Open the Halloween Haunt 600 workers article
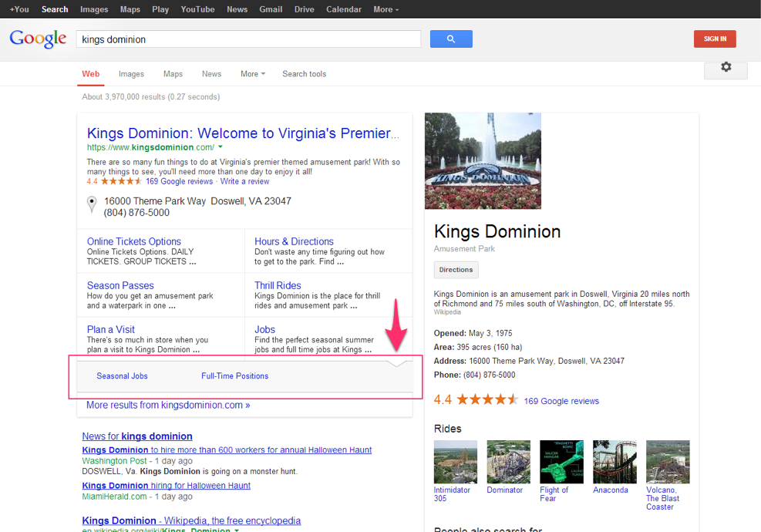761x532 pixels. tap(227, 450)
